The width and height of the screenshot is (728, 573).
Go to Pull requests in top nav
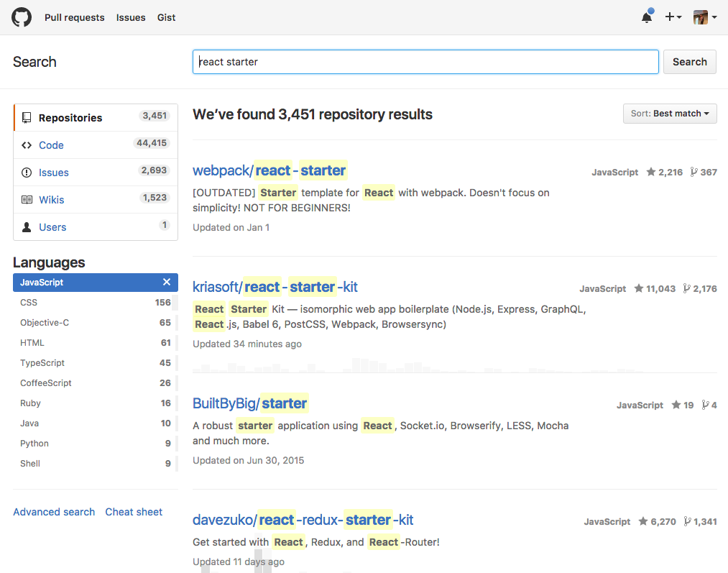tap(74, 18)
